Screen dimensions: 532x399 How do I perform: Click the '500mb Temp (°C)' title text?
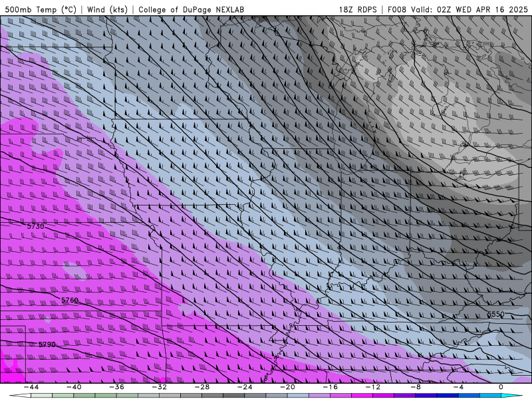click(41, 9)
